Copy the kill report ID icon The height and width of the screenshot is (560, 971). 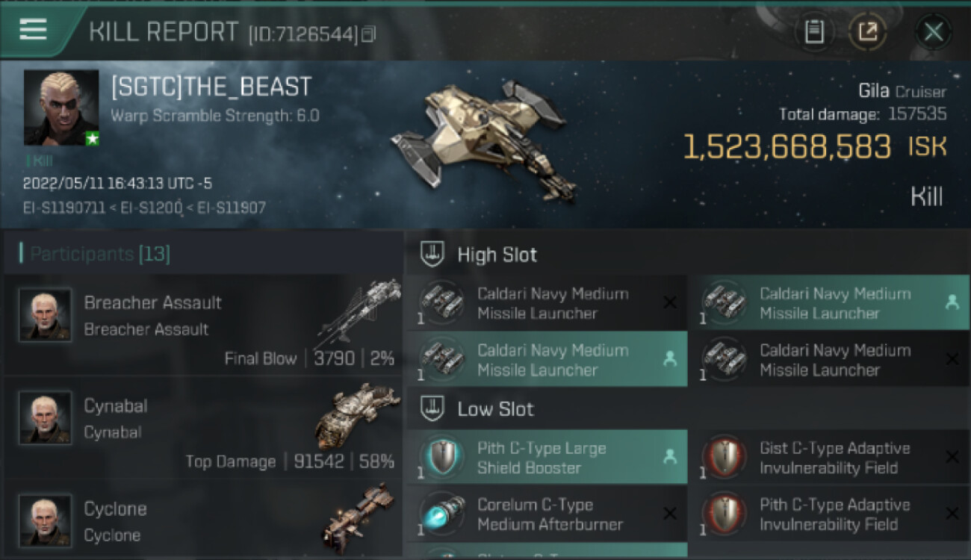(x=367, y=34)
